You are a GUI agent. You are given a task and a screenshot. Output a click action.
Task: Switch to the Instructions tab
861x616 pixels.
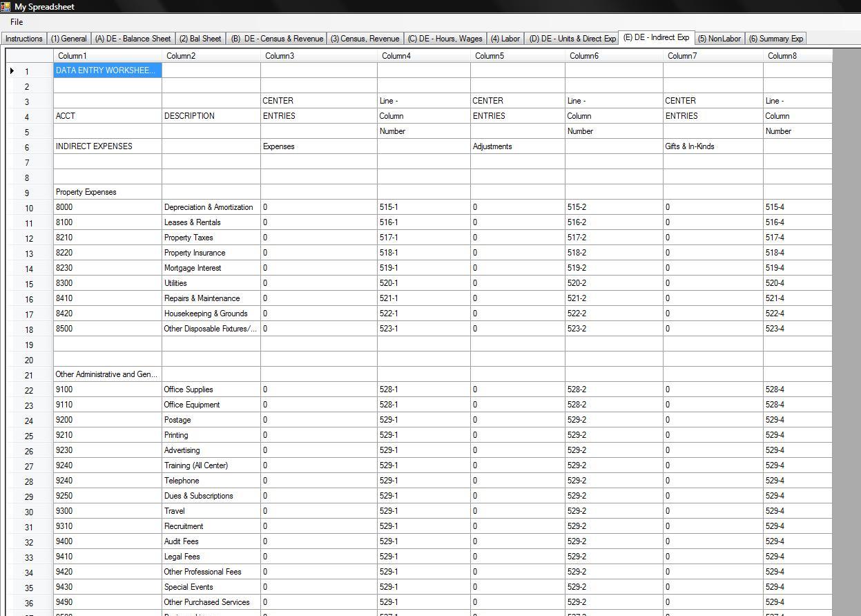click(24, 39)
